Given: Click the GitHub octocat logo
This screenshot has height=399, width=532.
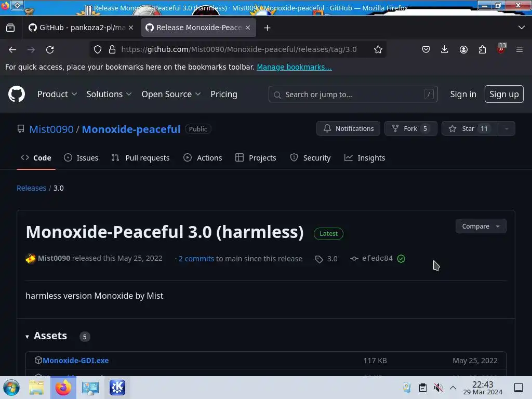Looking at the screenshot, I should coord(17,94).
